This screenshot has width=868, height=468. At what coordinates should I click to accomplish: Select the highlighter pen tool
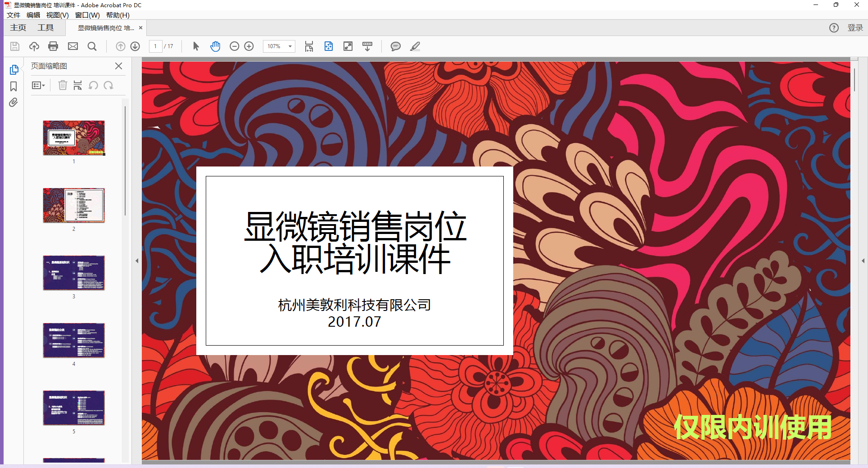(x=415, y=46)
